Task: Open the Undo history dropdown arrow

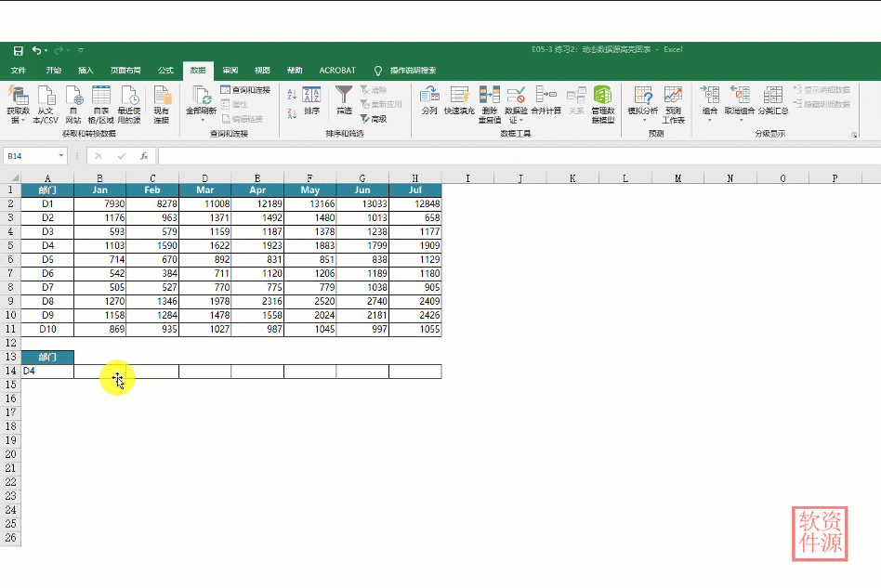Action: (x=46, y=50)
